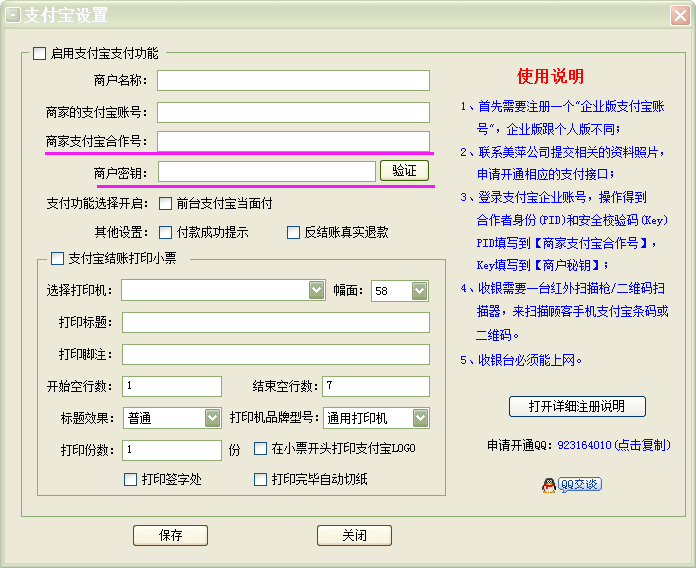Open the 标题效果 dropdown showing 普通

pyautogui.click(x=213, y=418)
